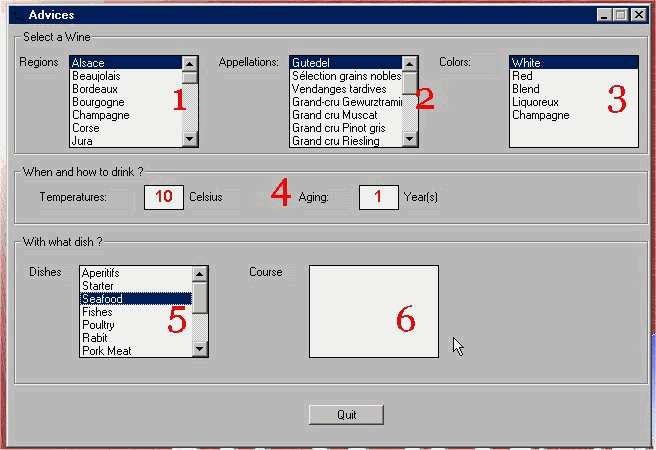Select Bordeaux in Regions list
Screen dimensions: 656x450
click(95, 89)
